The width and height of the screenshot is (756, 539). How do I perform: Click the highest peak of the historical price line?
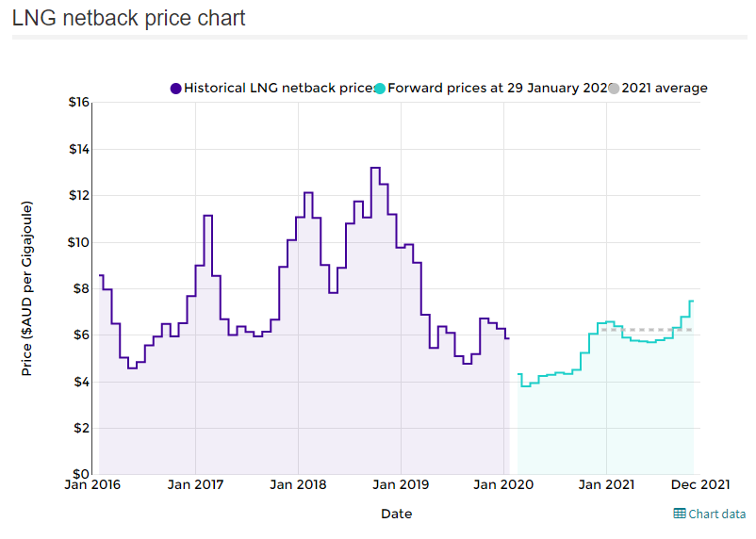[x=375, y=168]
